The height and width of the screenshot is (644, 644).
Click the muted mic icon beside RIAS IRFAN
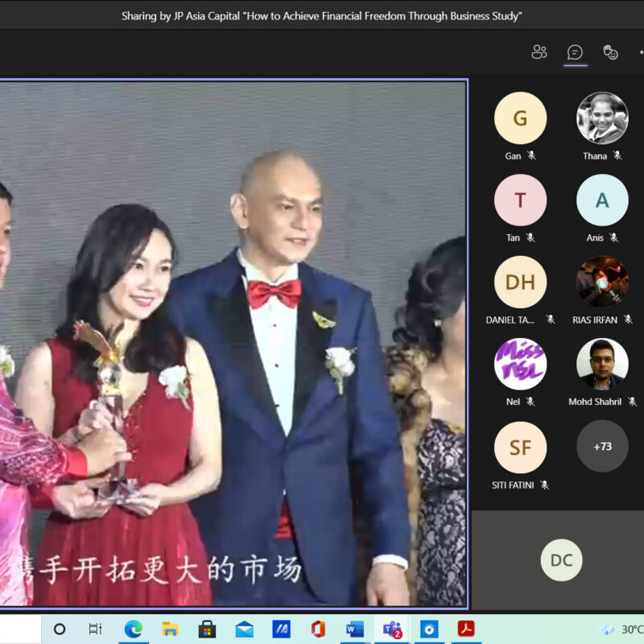click(x=628, y=320)
